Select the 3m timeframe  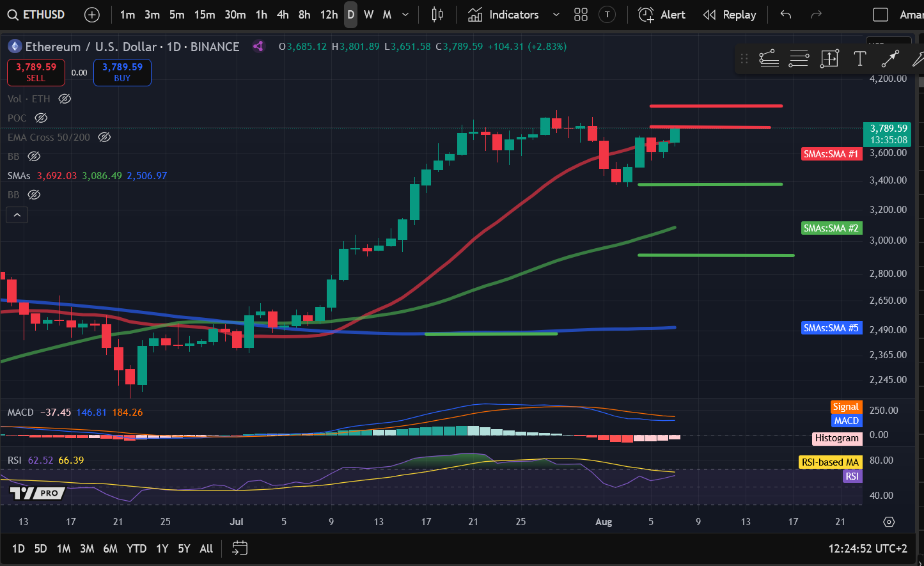152,15
